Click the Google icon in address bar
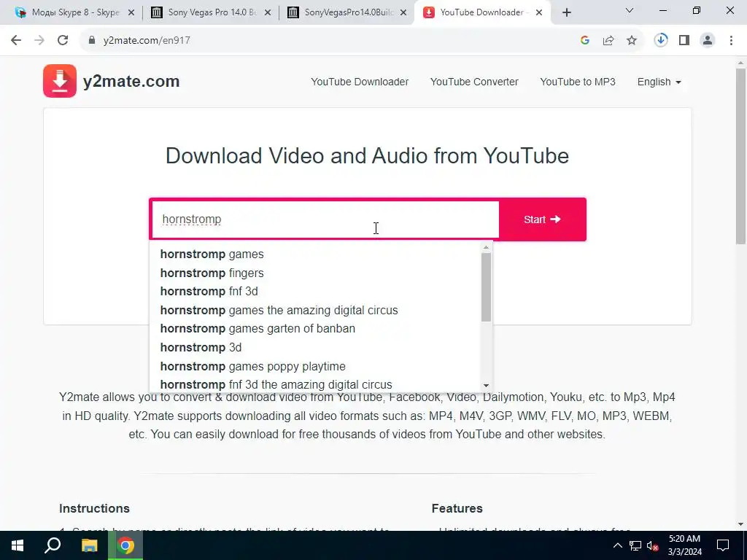Viewport: 747px width, 560px height. 585,41
